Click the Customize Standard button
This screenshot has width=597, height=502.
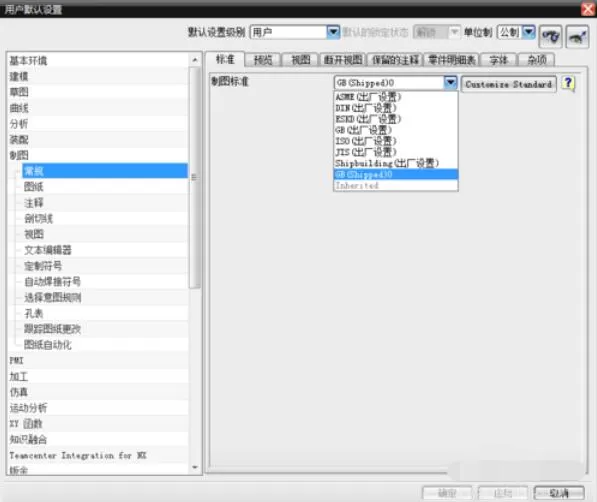(509, 84)
